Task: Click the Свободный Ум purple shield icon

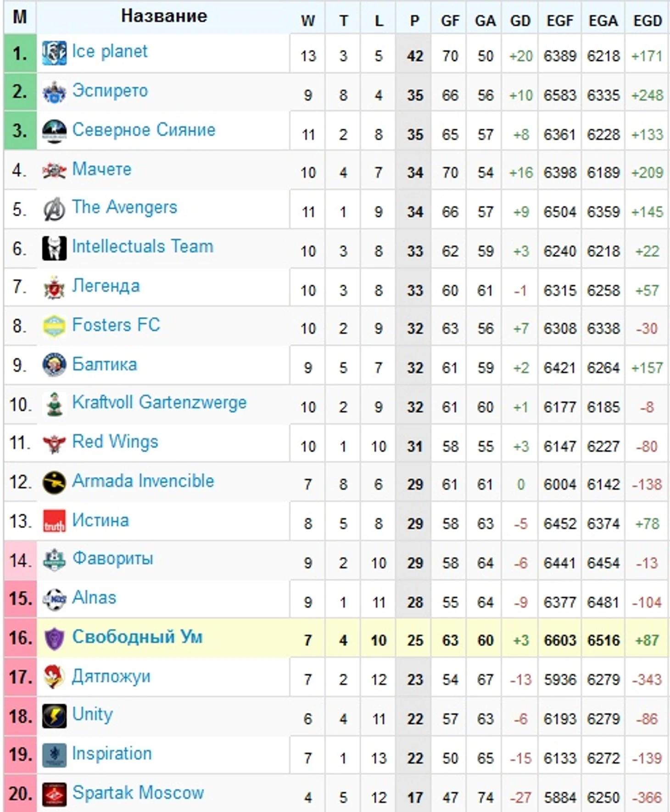Action: coord(54,639)
